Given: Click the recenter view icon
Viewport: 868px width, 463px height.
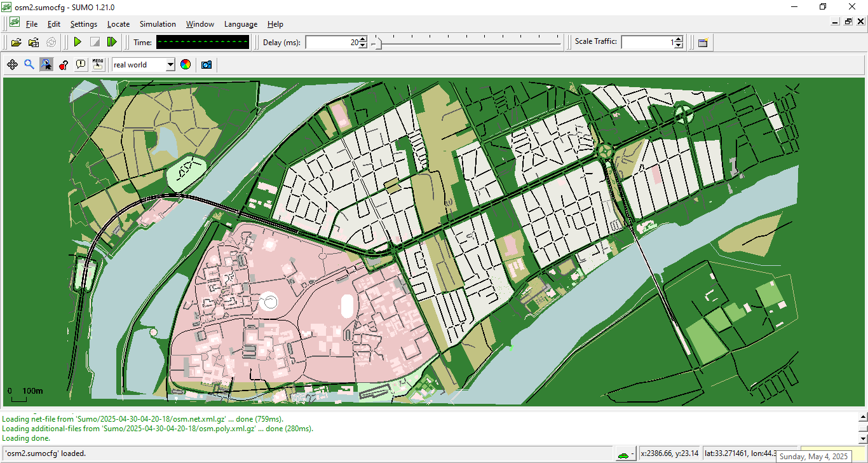Looking at the screenshot, I should [12, 65].
